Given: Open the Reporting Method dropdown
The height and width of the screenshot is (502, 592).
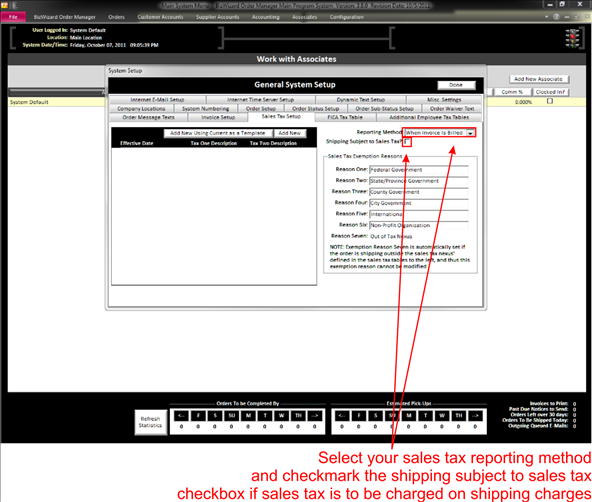Looking at the screenshot, I should pyautogui.click(x=470, y=133).
